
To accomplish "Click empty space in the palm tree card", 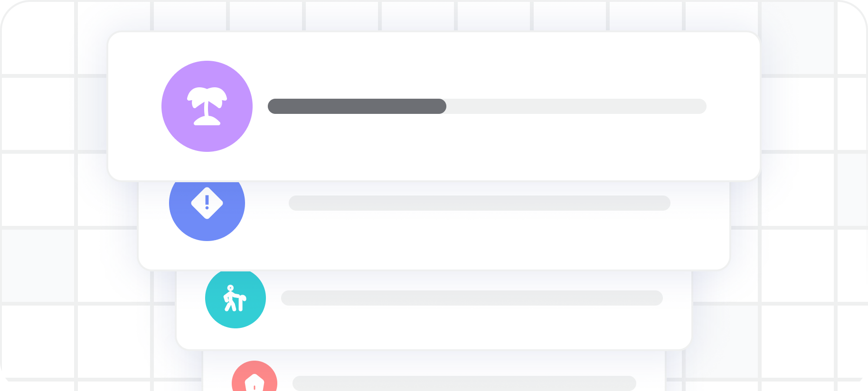I will coord(475,147).
